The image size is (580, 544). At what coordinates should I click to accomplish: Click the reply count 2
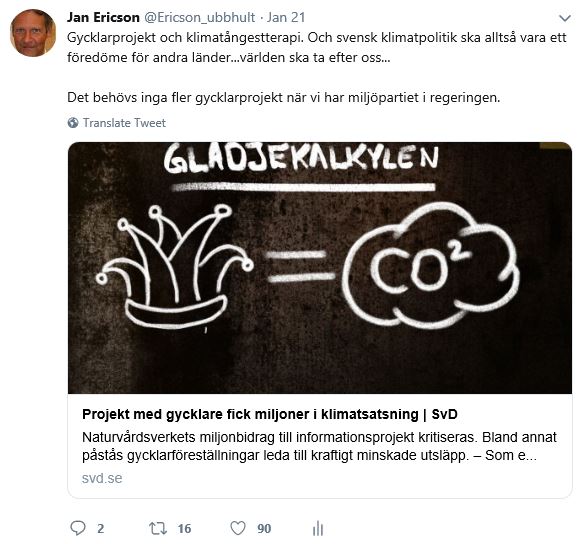click(100, 529)
